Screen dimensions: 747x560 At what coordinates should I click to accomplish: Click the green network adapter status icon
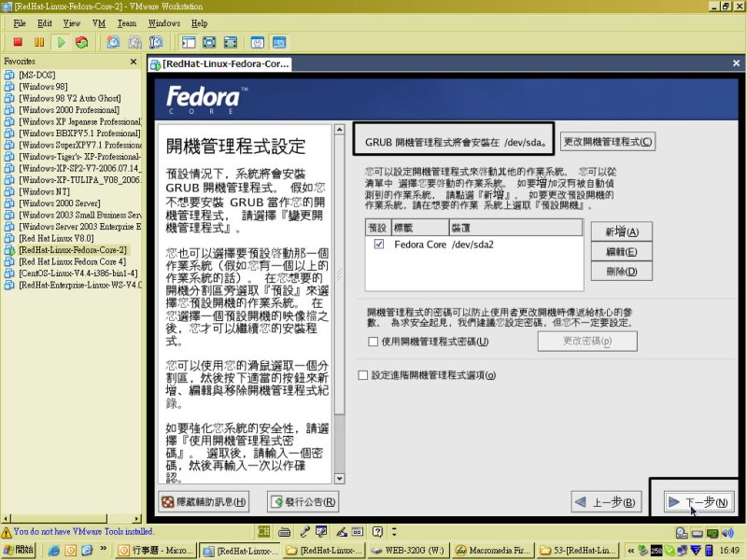(x=712, y=533)
